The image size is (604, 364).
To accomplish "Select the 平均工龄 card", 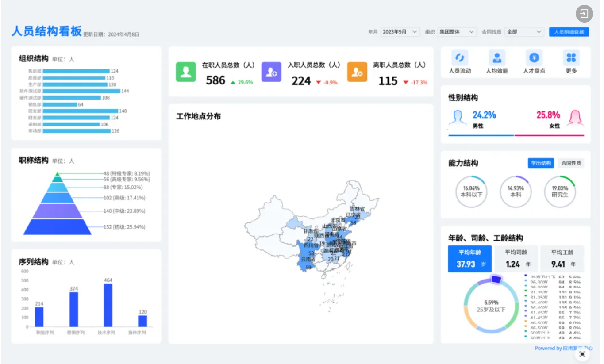I will click(x=562, y=259).
